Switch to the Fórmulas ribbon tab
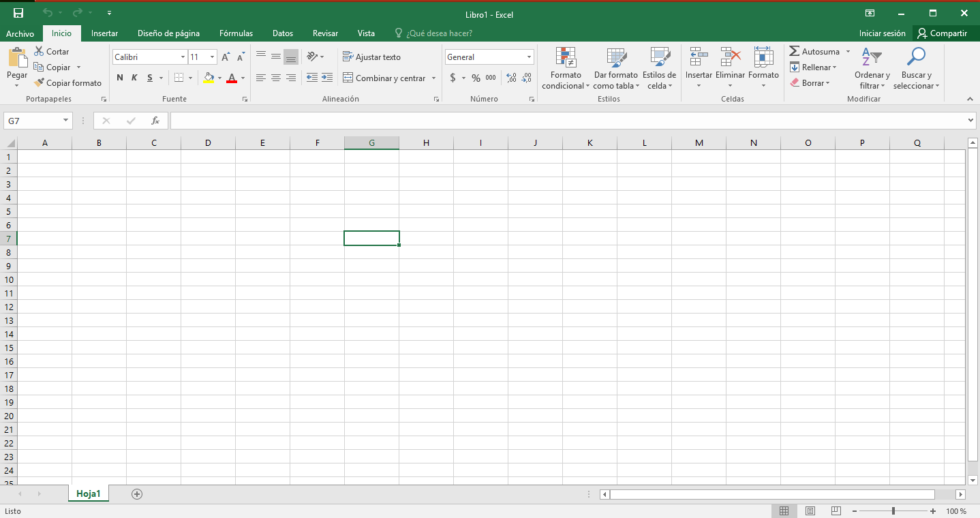980x518 pixels. pos(236,33)
